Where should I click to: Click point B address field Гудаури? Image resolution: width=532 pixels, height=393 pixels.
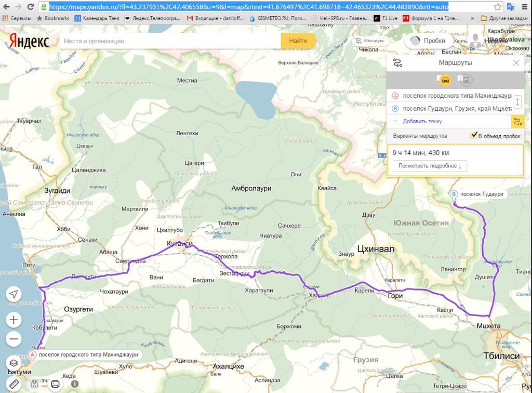point(456,109)
